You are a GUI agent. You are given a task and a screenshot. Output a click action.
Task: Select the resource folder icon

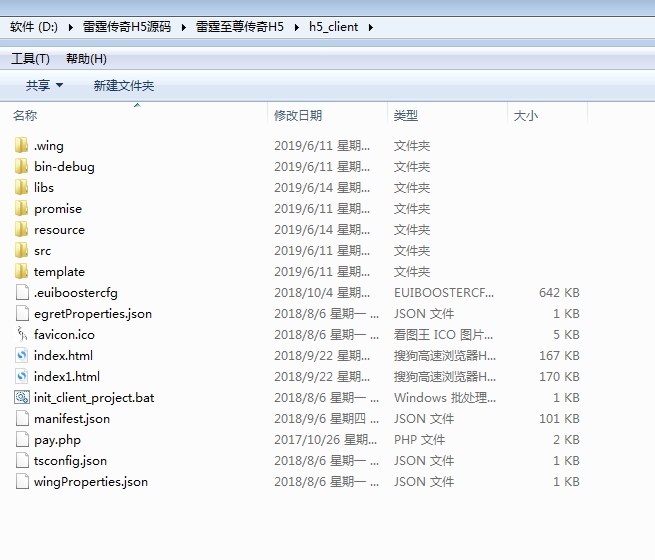pyautogui.click(x=22, y=230)
